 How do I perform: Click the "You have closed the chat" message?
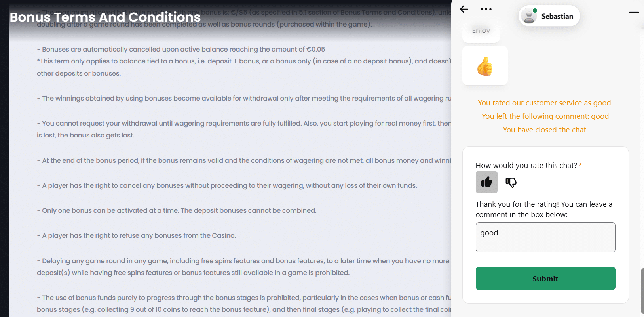coord(545,130)
